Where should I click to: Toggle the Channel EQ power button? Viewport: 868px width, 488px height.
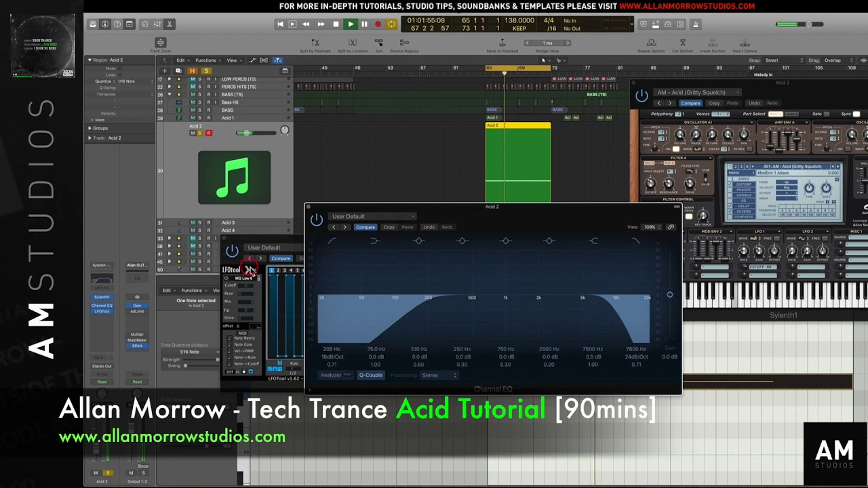(x=316, y=220)
